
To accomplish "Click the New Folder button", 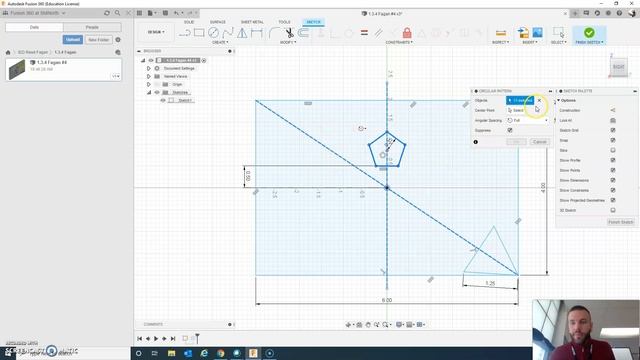I will (98, 40).
